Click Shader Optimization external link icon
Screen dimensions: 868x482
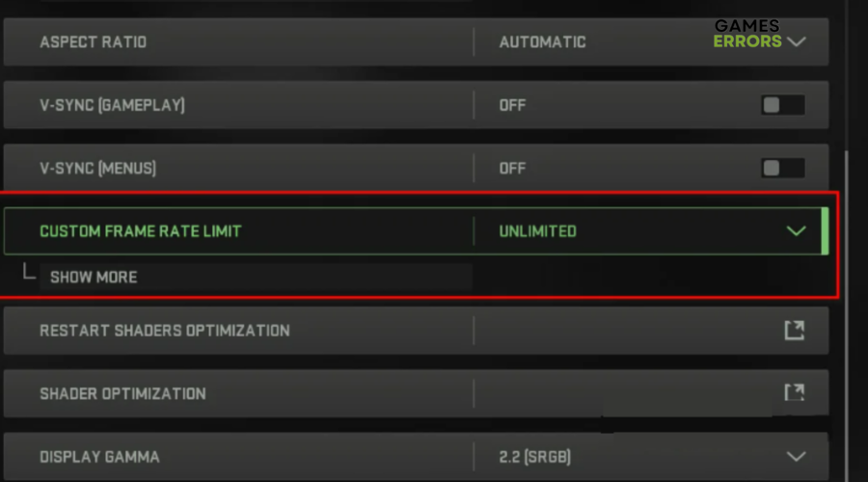coord(794,393)
